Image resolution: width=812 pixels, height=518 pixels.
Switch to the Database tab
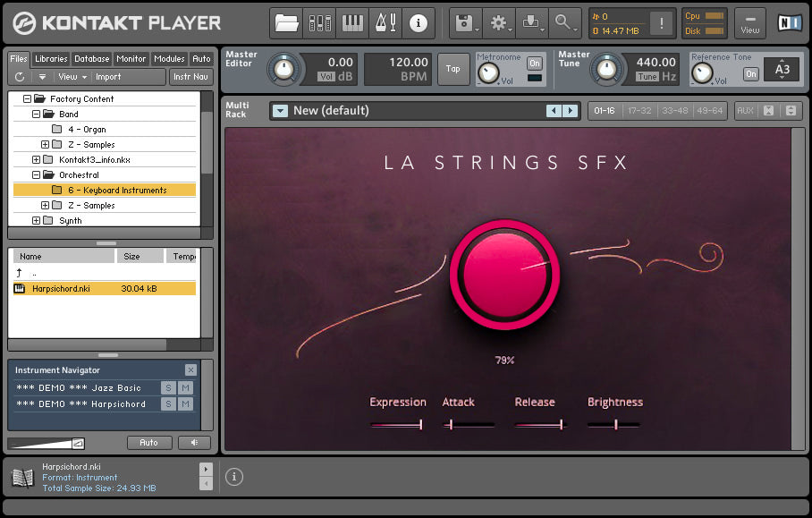tap(91, 59)
